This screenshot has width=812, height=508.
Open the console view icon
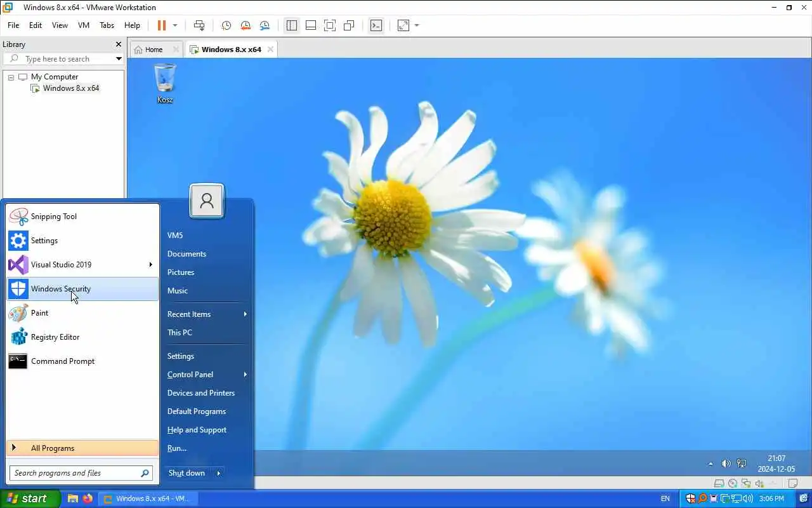coord(376,25)
